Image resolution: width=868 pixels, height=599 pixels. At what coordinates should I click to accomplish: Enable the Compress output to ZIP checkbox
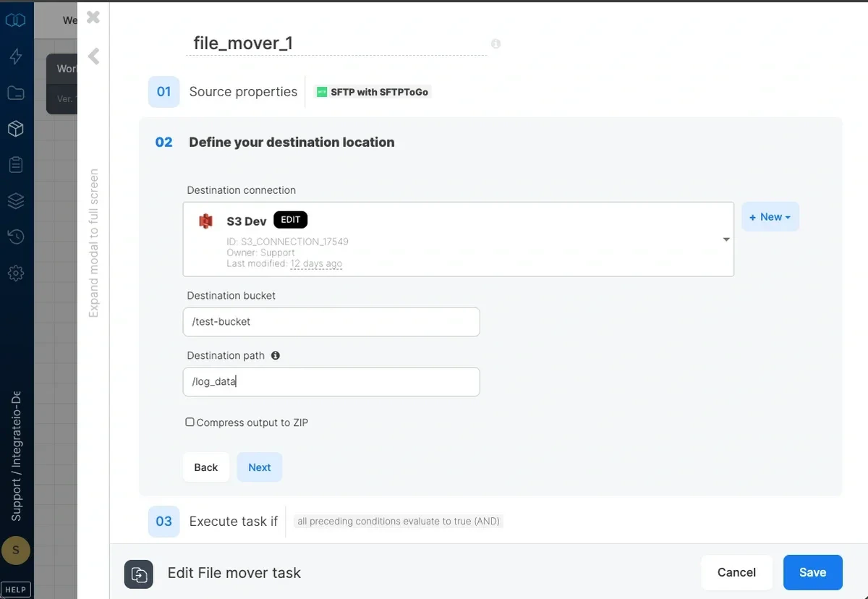click(190, 422)
